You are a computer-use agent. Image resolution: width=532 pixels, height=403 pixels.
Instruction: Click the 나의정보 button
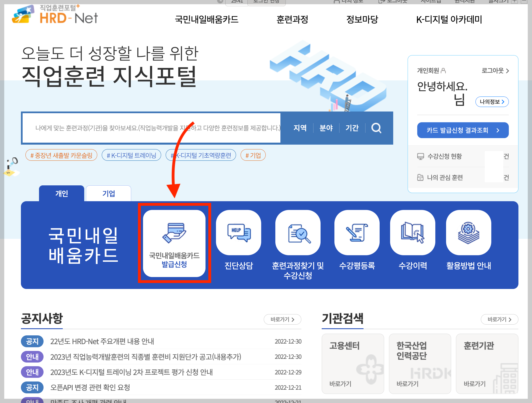coord(492,102)
